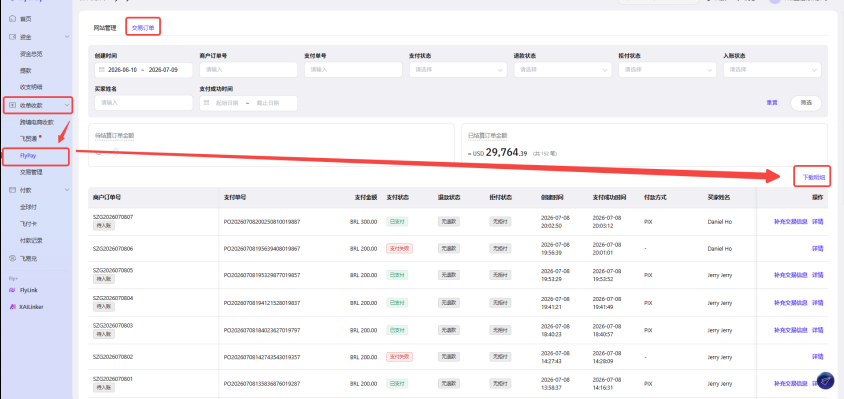Click the 支付成功时间 截止日期 field

[268, 103]
